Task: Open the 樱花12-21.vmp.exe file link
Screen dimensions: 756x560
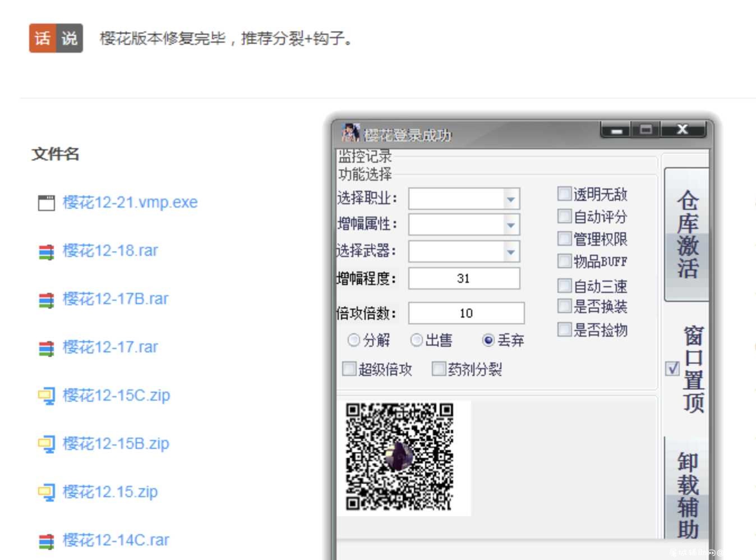Action: click(x=130, y=202)
